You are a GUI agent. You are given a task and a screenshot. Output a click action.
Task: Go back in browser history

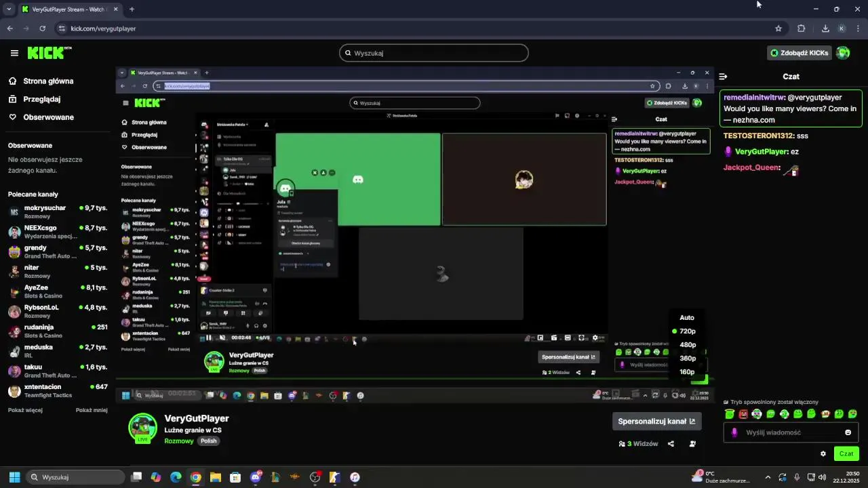click(x=10, y=28)
